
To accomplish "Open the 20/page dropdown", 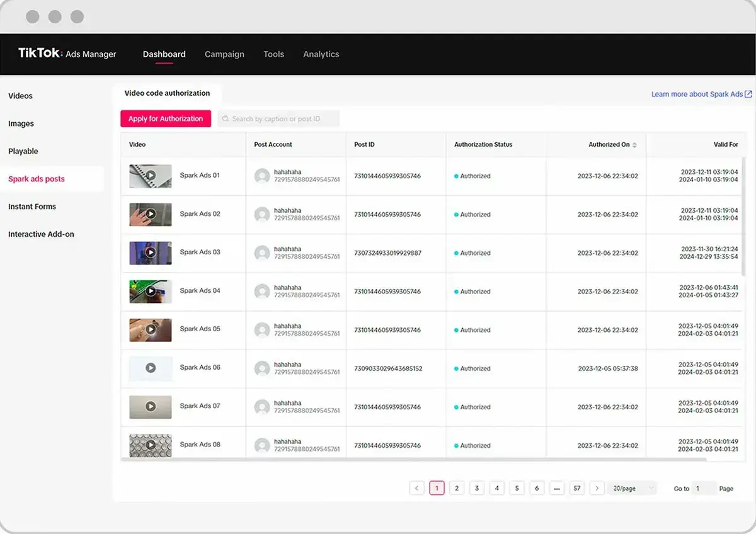I will [632, 488].
